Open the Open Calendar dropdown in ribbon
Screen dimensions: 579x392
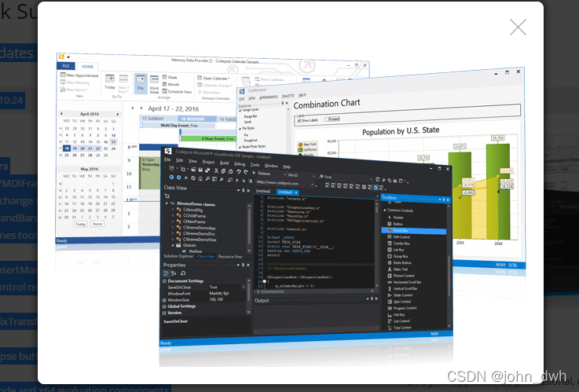pos(214,78)
